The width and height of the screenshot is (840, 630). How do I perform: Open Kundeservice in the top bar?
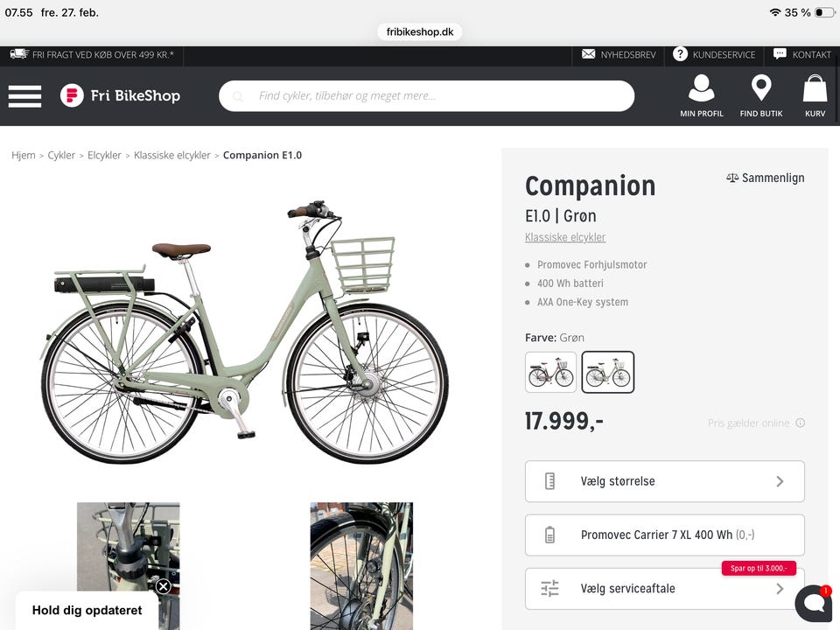714,54
